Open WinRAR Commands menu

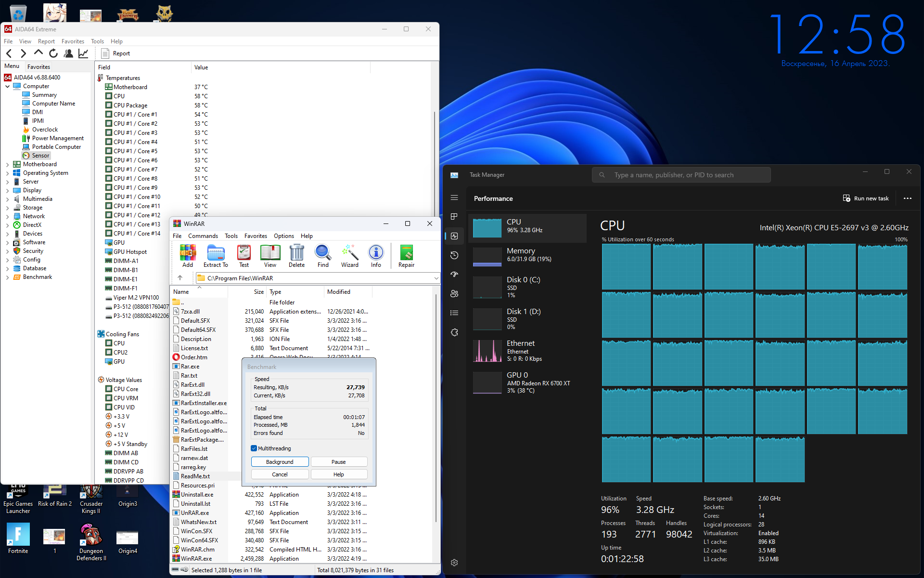tap(203, 236)
